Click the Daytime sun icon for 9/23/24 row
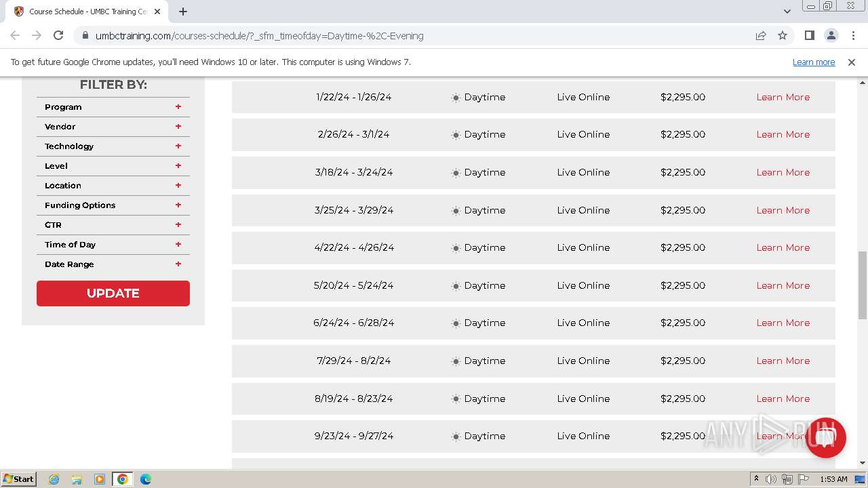The height and width of the screenshot is (488, 868). point(456,436)
